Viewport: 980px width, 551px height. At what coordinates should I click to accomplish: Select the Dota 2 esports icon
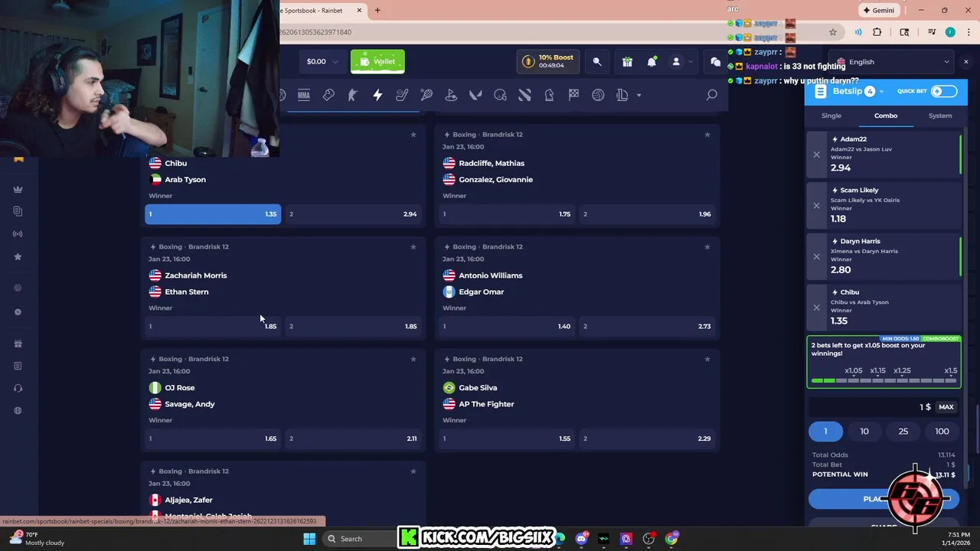click(x=524, y=95)
